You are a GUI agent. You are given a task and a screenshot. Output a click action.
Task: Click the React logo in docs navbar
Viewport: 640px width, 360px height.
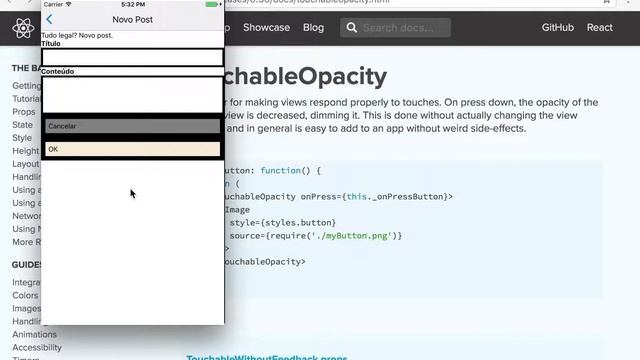[23, 28]
